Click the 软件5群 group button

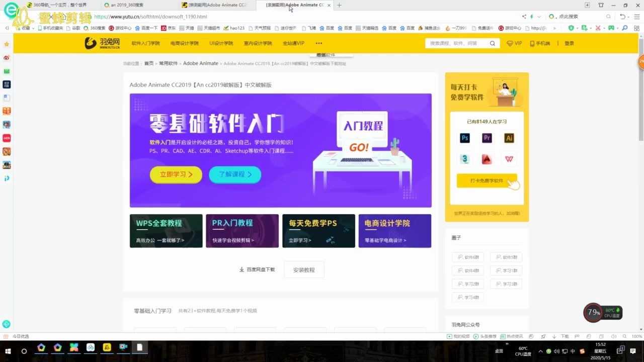pyautogui.click(x=506, y=257)
